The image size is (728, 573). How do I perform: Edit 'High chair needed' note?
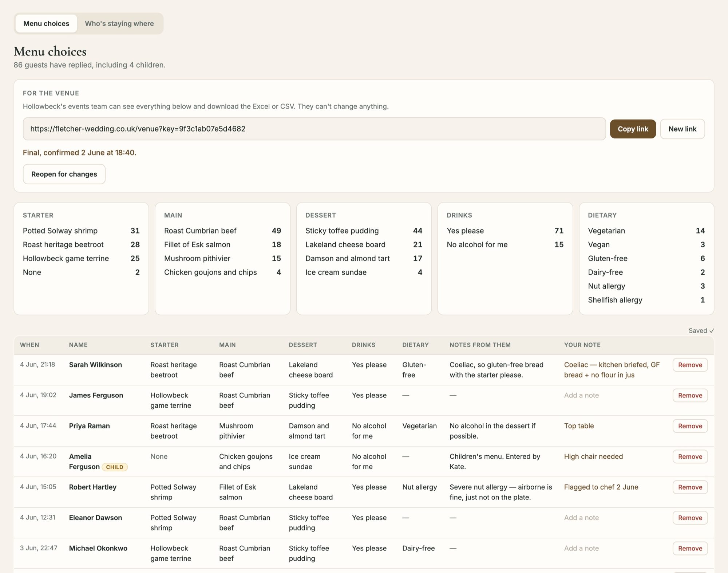point(593,457)
